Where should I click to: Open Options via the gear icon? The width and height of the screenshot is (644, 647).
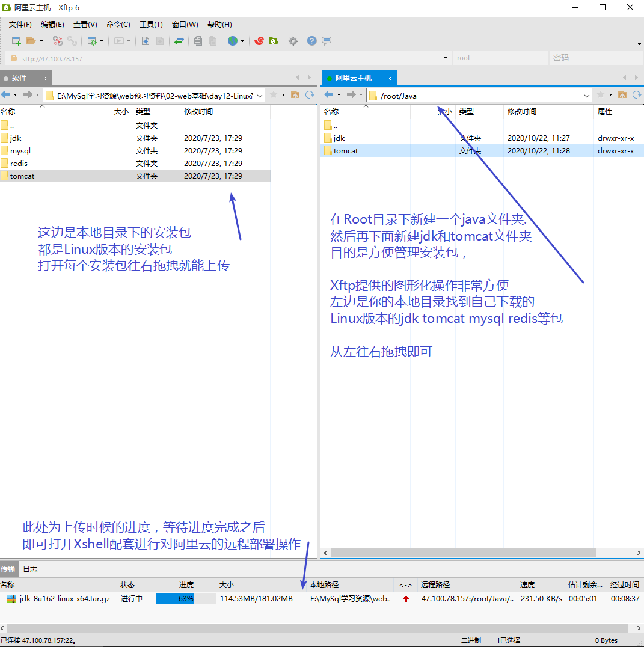tap(293, 41)
